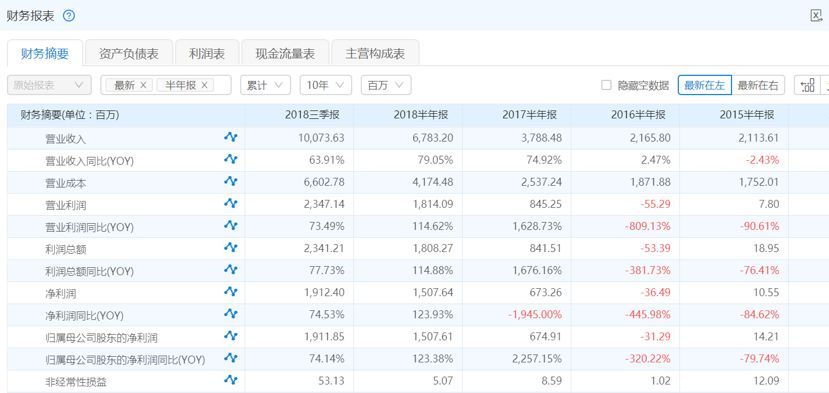
Task: Click the red value -809.13%
Action: click(x=648, y=226)
